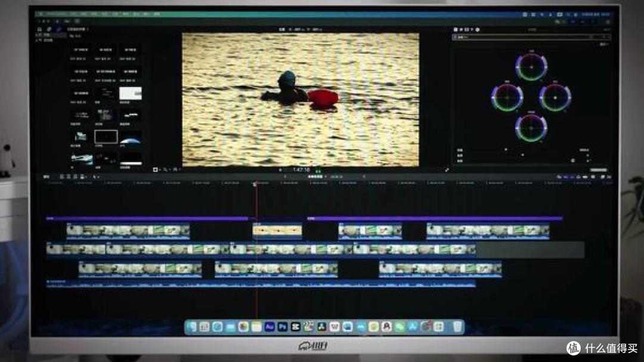The height and width of the screenshot is (362, 644).
Task: Open the App Store from the Dock
Action: tap(413, 327)
